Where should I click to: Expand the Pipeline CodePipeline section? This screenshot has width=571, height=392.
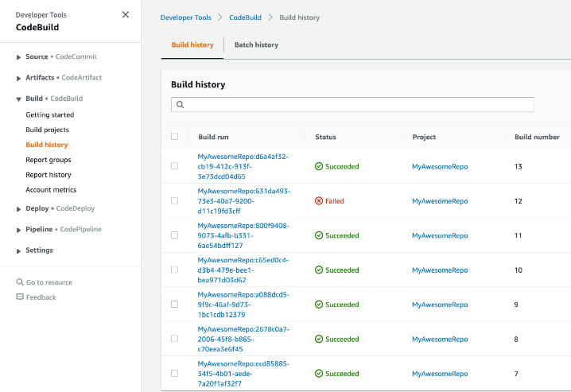[x=18, y=230]
